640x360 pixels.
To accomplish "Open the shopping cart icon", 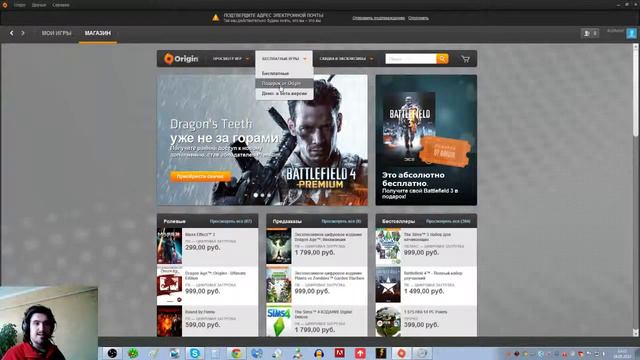I will tap(465, 59).
